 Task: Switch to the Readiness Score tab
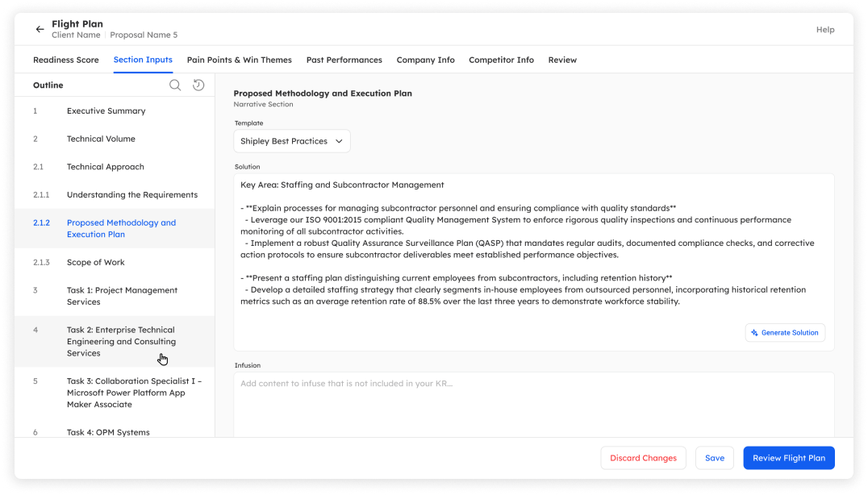66,60
